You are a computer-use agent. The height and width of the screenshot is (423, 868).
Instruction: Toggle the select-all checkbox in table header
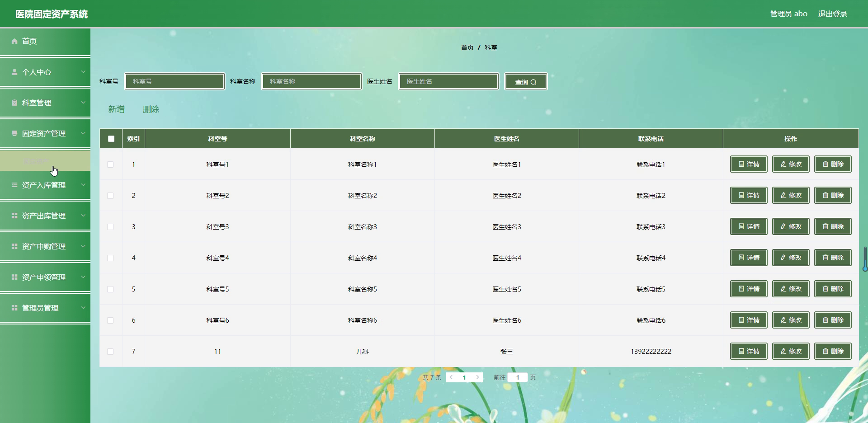pyautogui.click(x=111, y=139)
